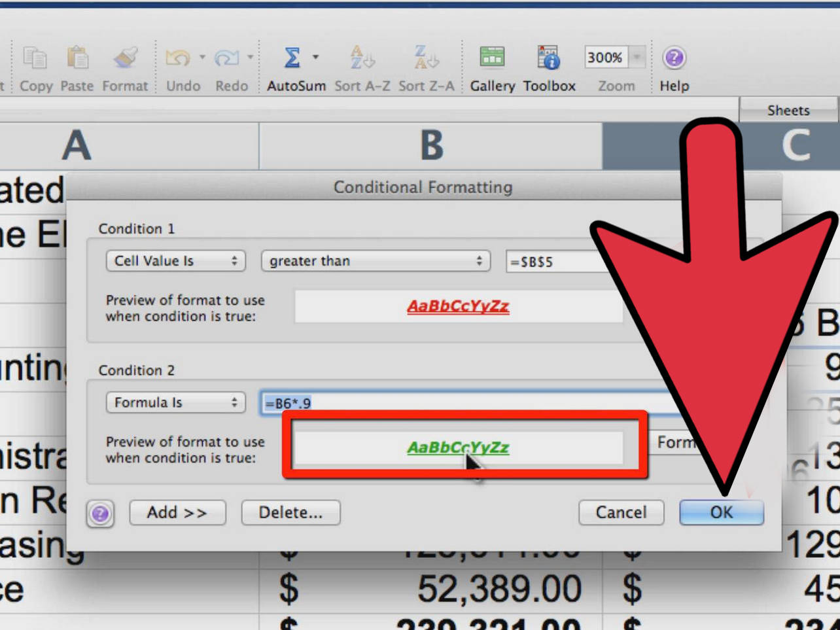Open the Toolbox icon

(549, 58)
